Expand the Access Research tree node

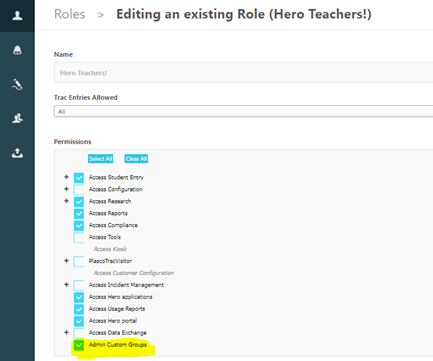click(x=66, y=201)
